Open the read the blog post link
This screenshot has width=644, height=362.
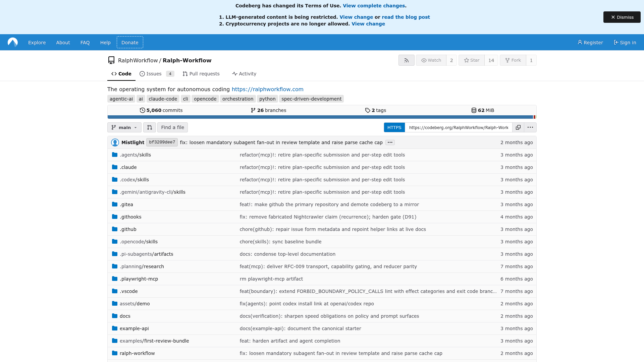[x=406, y=17]
